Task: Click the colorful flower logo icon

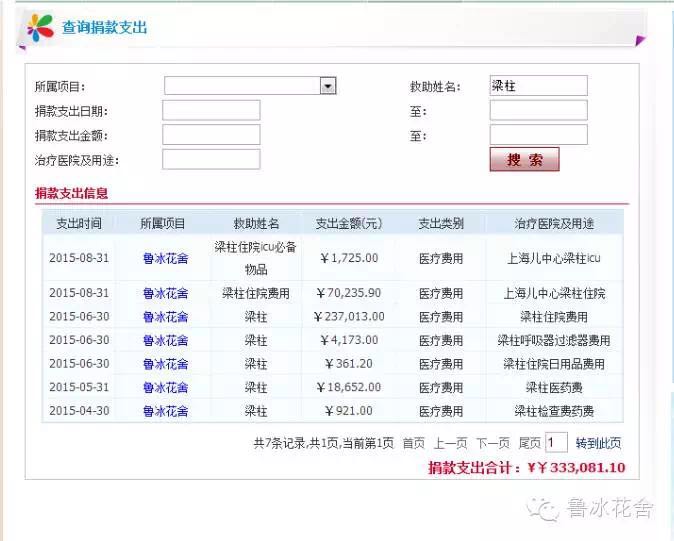Action: coord(40,28)
